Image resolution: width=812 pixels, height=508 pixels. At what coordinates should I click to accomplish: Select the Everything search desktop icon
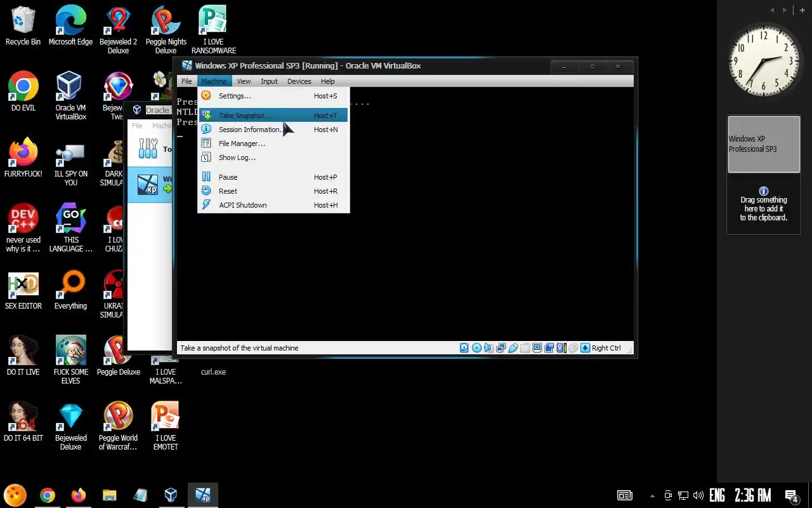tap(70, 291)
